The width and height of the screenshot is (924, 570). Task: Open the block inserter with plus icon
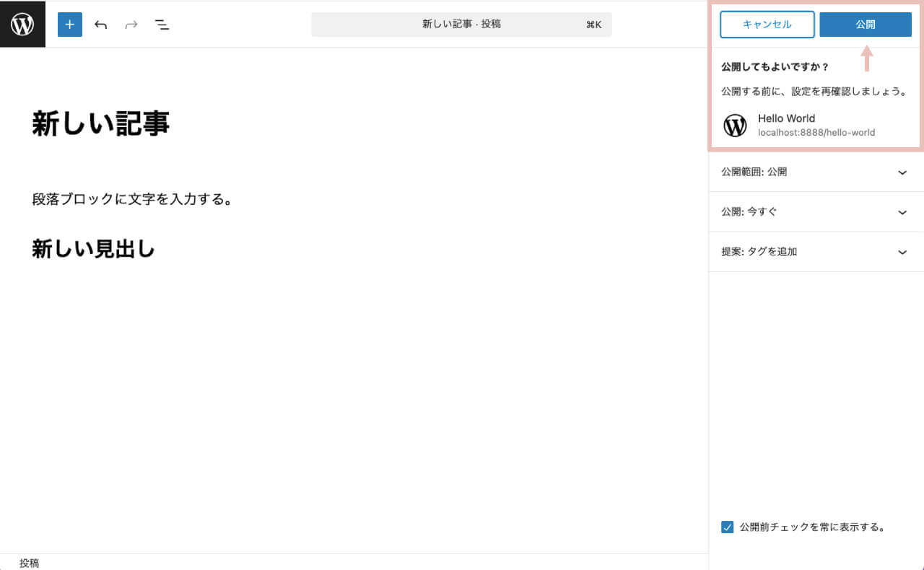pos(69,24)
